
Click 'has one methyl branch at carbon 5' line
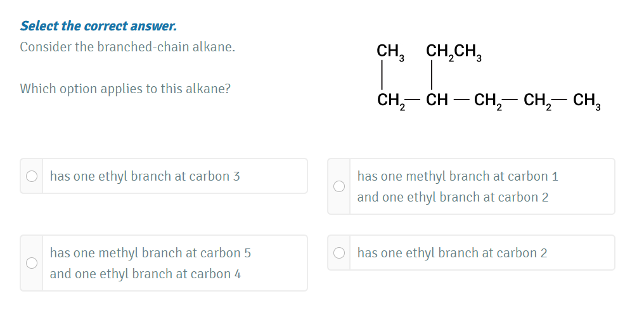tap(150, 253)
